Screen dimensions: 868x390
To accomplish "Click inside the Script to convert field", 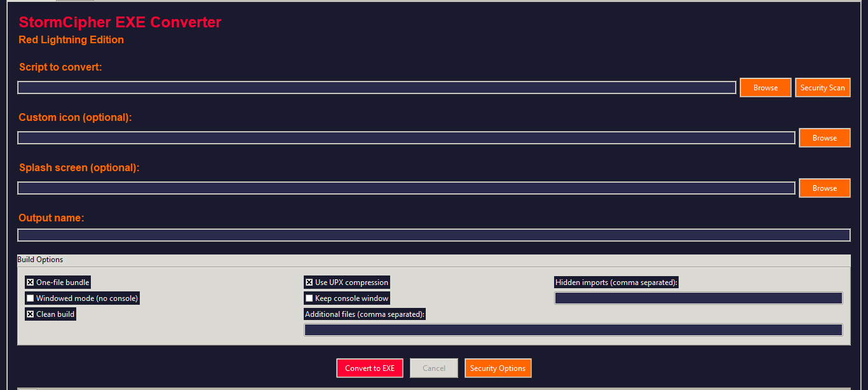I will click(x=375, y=87).
